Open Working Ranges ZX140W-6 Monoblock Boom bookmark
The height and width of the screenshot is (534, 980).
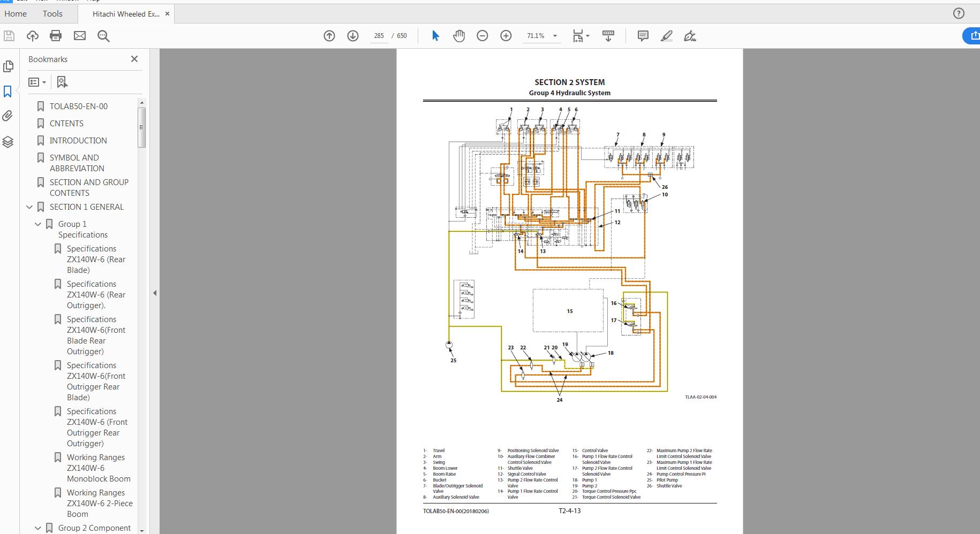[99, 468]
